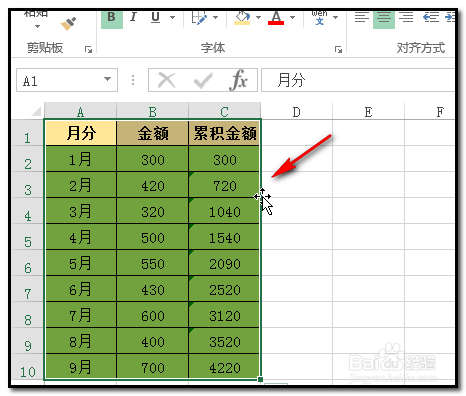Click cell 5月
Screen dimensions: 466x396
[81, 263]
